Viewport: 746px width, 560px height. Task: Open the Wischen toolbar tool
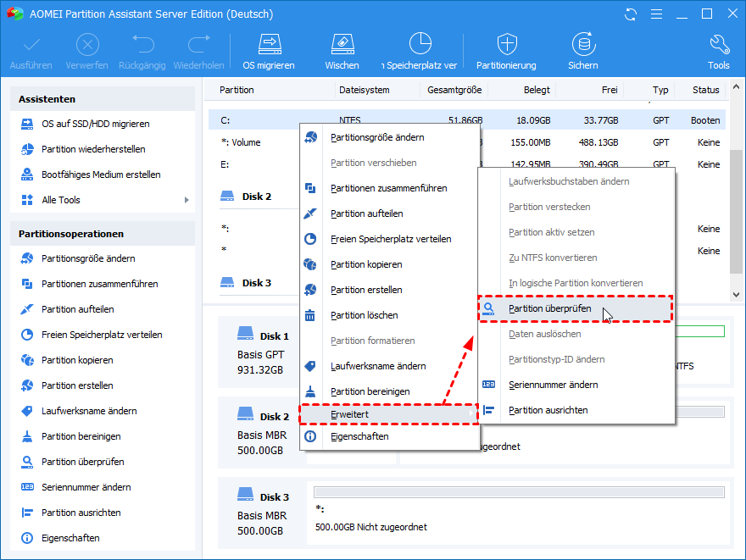(342, 52)
